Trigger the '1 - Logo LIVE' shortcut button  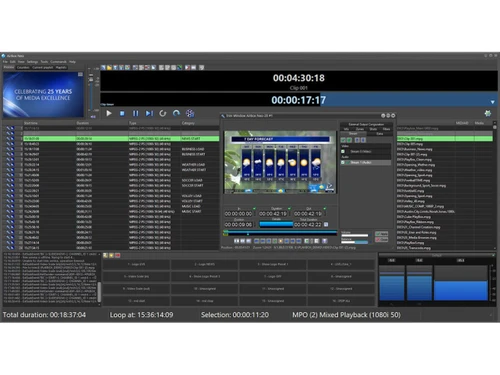tap(136, 264)
